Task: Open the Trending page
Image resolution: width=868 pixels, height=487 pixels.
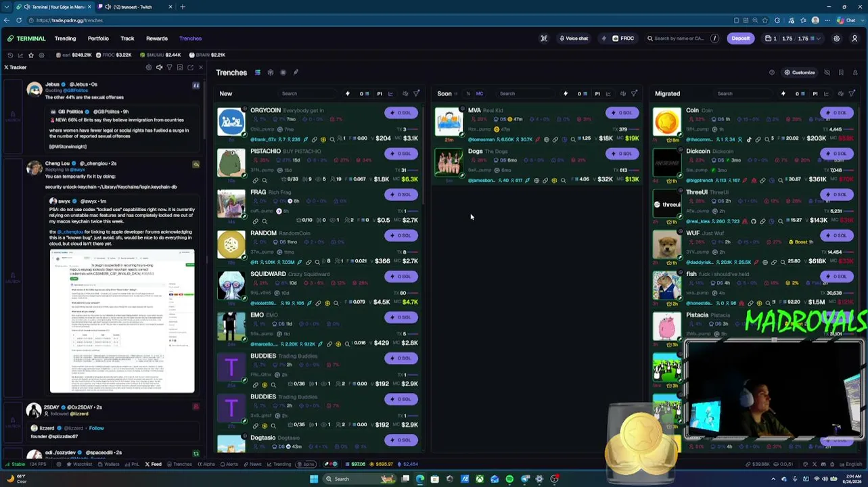Action: point(65,39)
